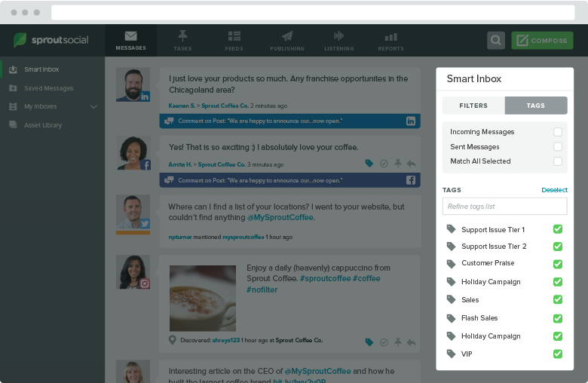Open npturner user link
The height and width of the screenshot is (383, 588).
click(x=180, y=237)
